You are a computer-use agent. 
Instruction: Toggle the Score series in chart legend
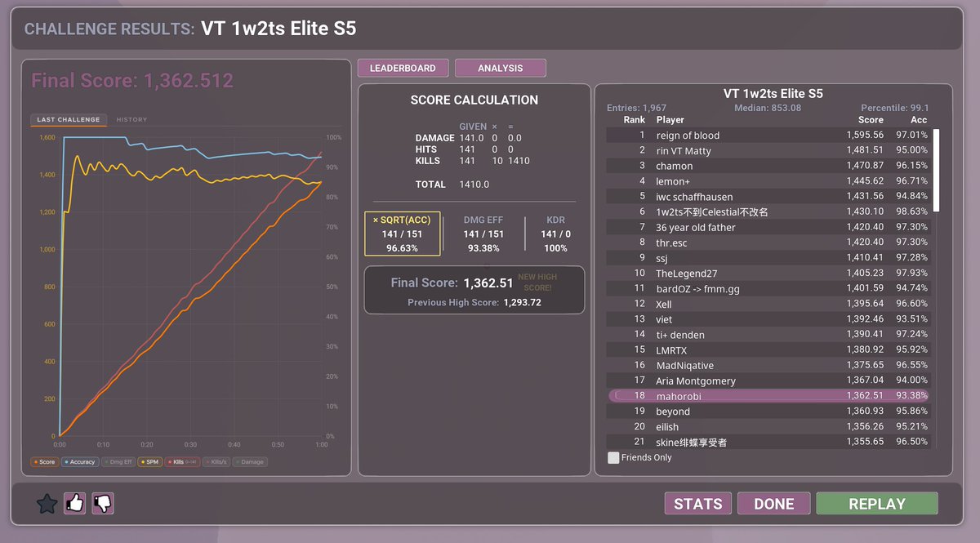pyautogui.click(x=44, y=462)
